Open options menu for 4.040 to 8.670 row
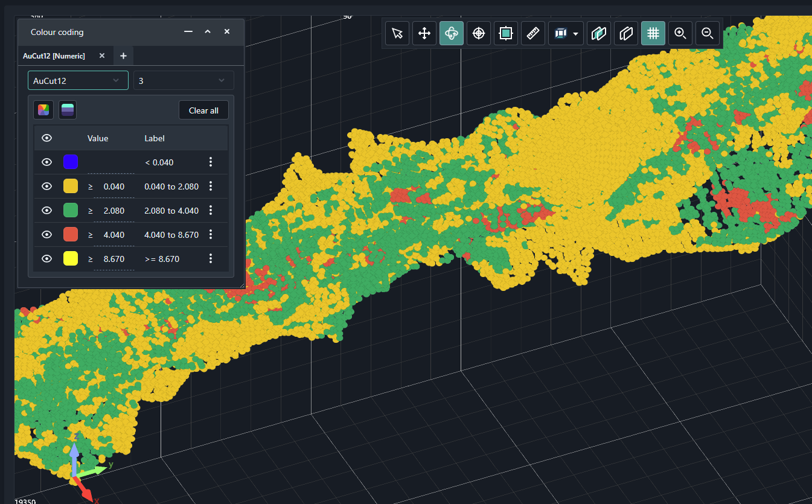Image resolution: width=812 pixels, height=504 pixels. 211,235
